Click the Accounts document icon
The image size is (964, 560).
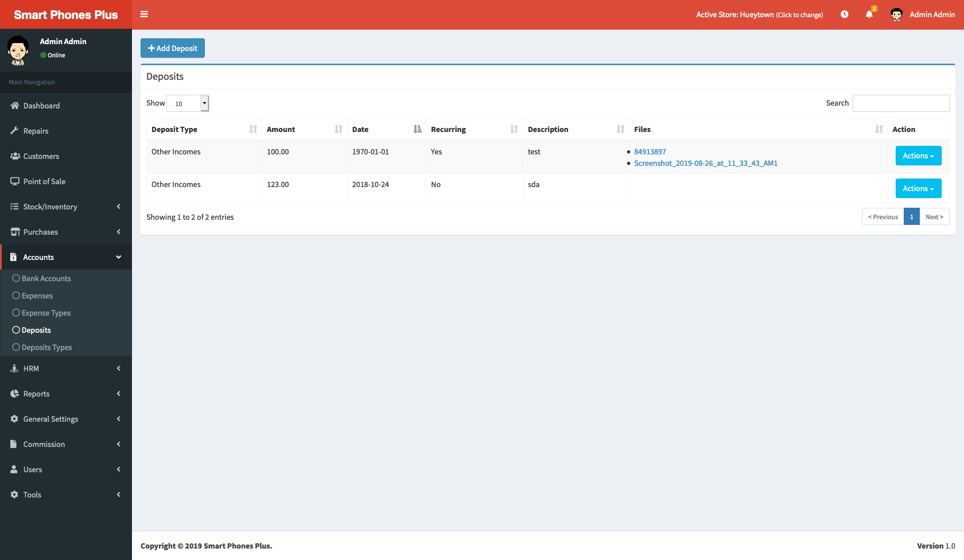click(x=14, y=257)
